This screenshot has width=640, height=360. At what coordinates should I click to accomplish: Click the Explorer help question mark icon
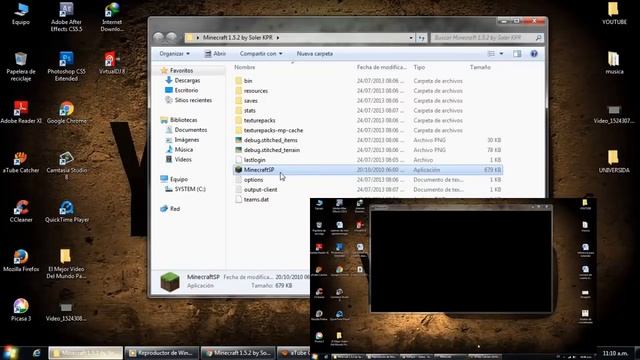pos(534,54)
